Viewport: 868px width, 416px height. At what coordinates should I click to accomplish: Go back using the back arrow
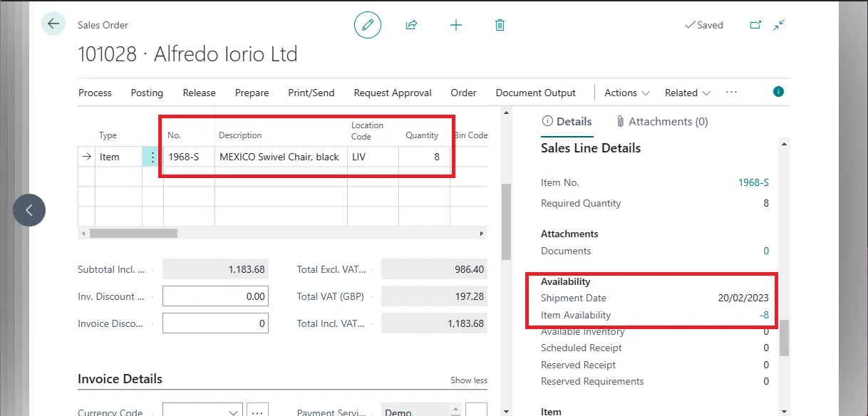pyautogui.click(x=53, y=24)
